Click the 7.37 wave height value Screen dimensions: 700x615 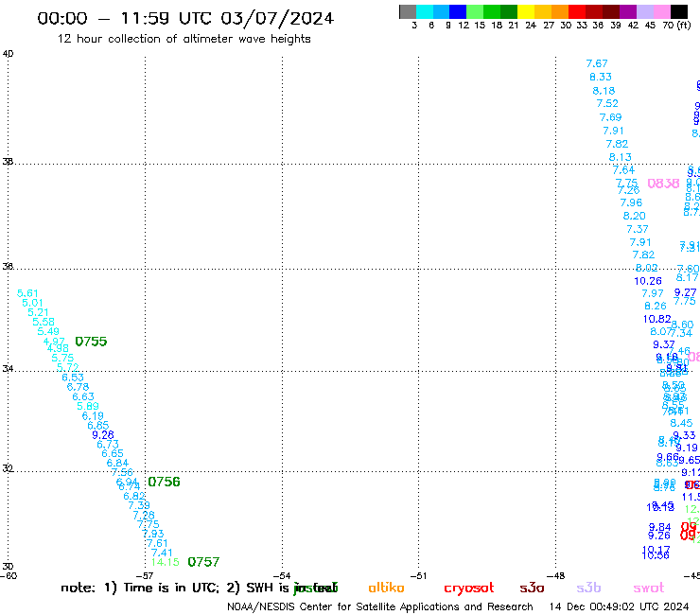click(x=638, y=229)
